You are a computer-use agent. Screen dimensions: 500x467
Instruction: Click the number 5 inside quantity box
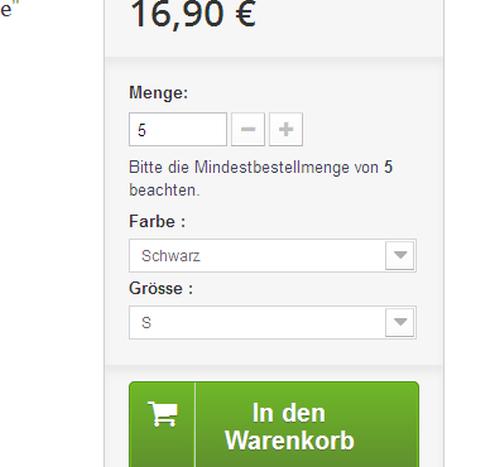[142, 130]
